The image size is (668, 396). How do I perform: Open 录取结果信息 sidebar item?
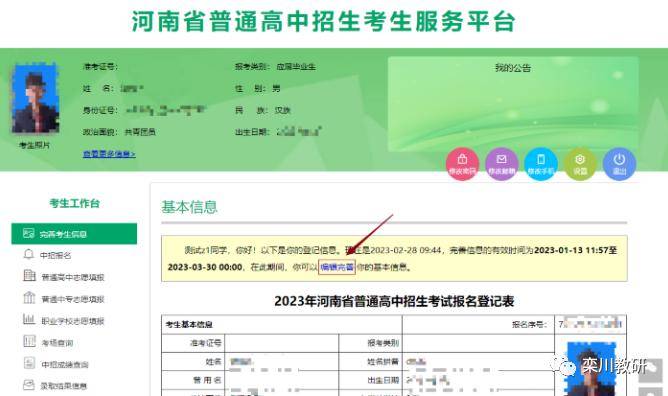pos(55,386)
